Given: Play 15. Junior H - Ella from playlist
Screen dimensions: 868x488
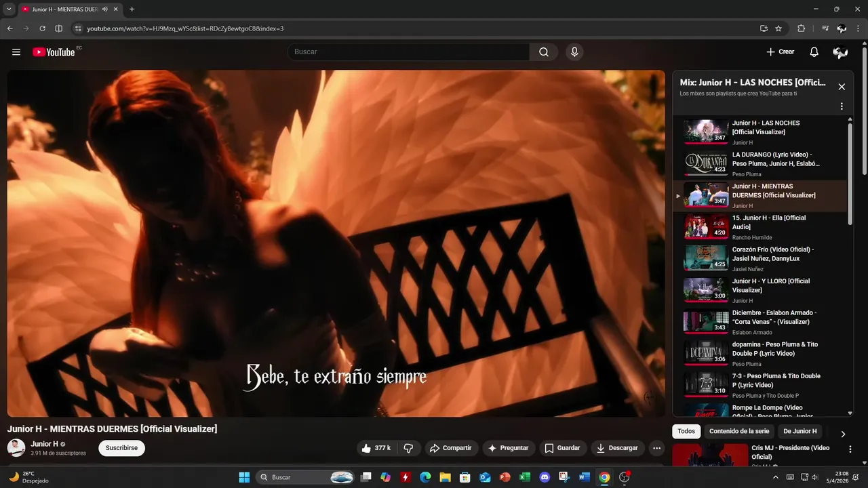Looking at the screenshot, I should [x=760, y=227].
